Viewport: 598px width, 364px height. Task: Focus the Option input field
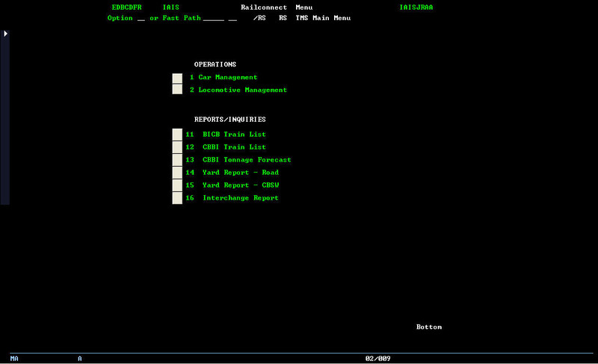(x=141, y=18)
